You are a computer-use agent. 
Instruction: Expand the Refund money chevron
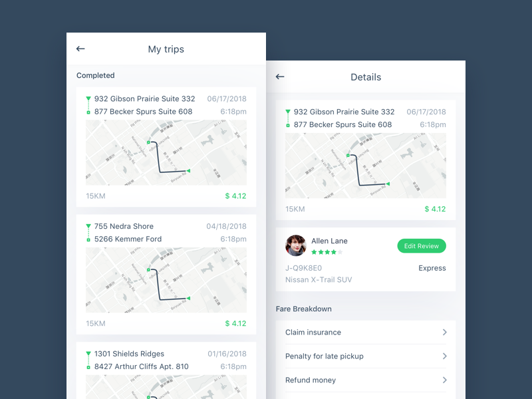pyautogui.click(x=444, y=380)
